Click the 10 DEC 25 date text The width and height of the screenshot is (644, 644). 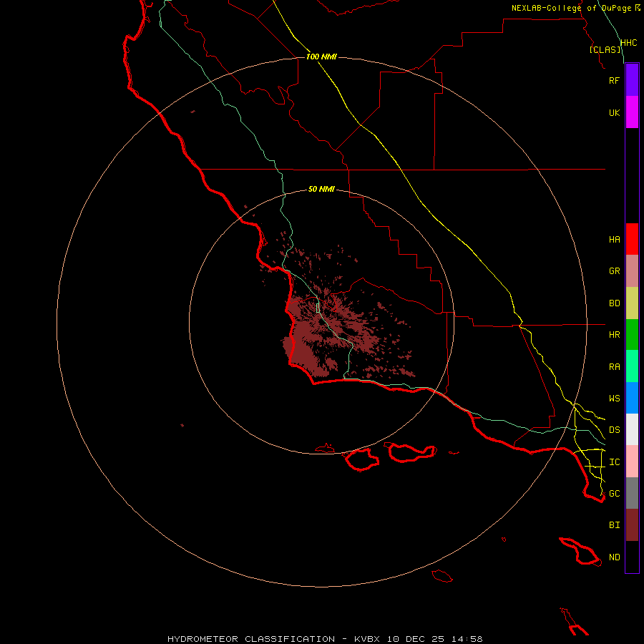tap(416, 639)
